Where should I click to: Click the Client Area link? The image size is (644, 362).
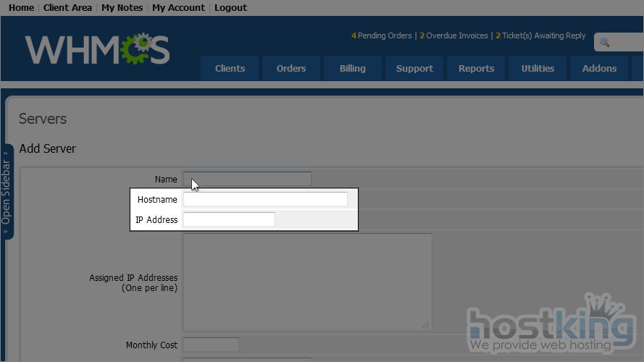point(67,7)
